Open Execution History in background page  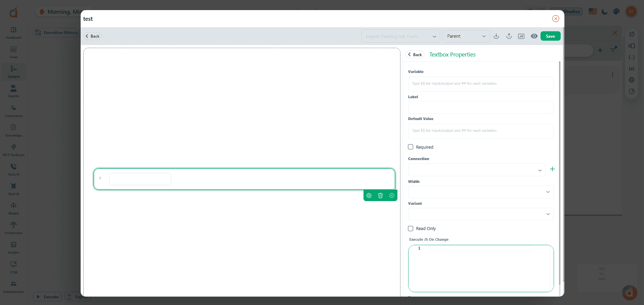tap(57, 33)
